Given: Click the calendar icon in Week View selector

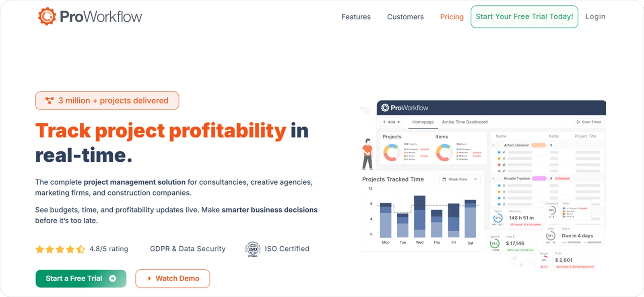Looking at the screenshot, I should 444,179.
